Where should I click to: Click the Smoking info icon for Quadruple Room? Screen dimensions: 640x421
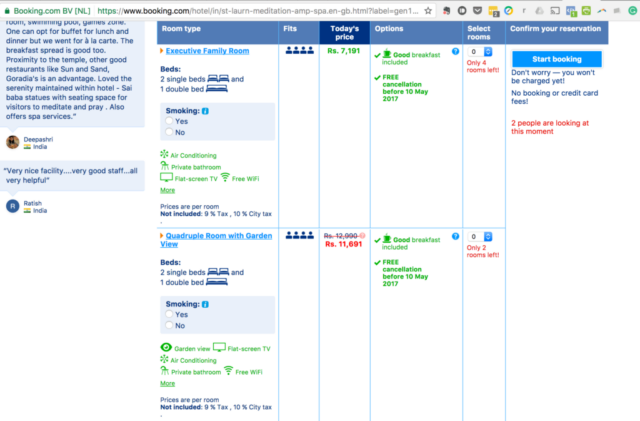[205, 304]
